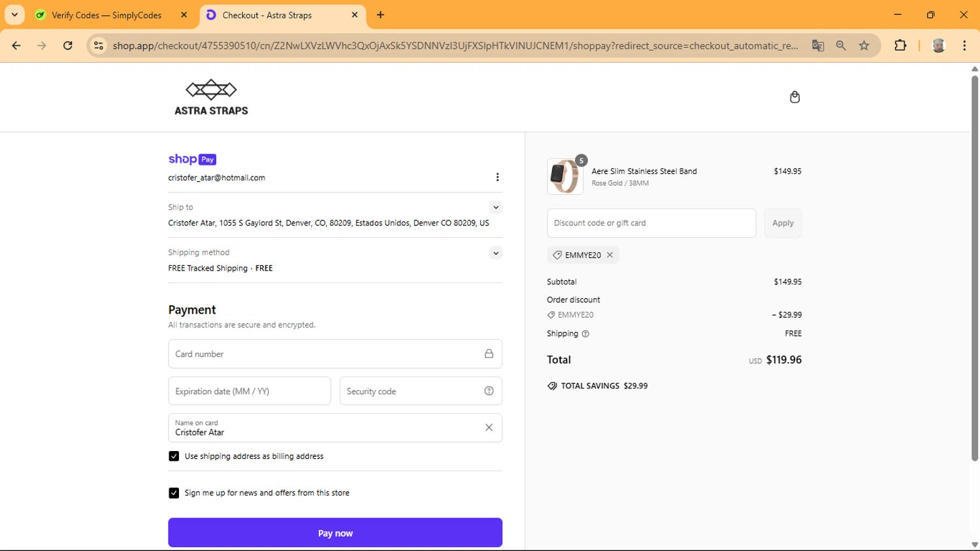Click the Pay now button
This screenshot has width=980, height=551.
point(335,533)
